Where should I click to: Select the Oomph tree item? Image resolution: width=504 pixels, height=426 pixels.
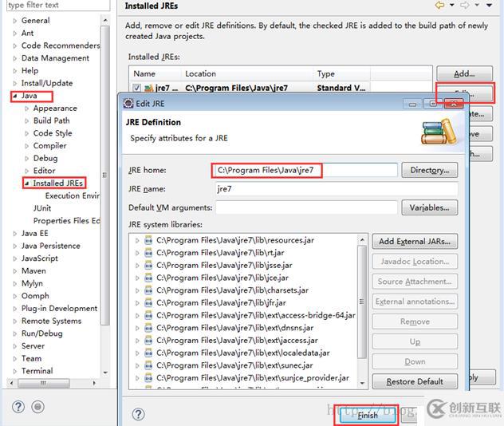[35, 296]
